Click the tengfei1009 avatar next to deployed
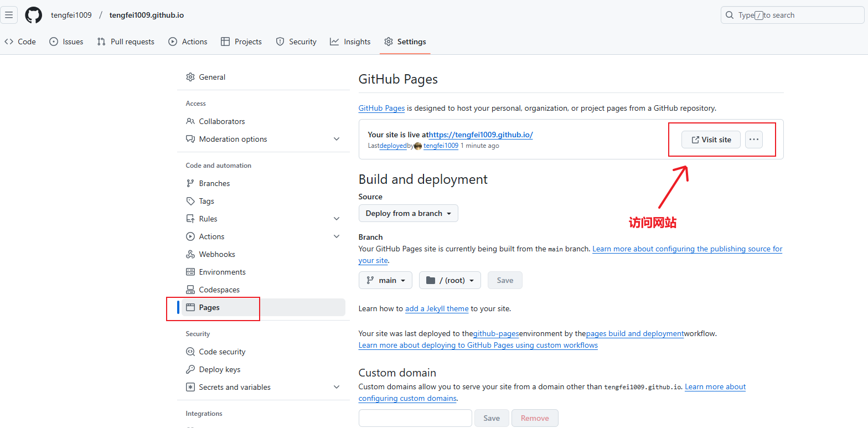 [x=418, y=146]
